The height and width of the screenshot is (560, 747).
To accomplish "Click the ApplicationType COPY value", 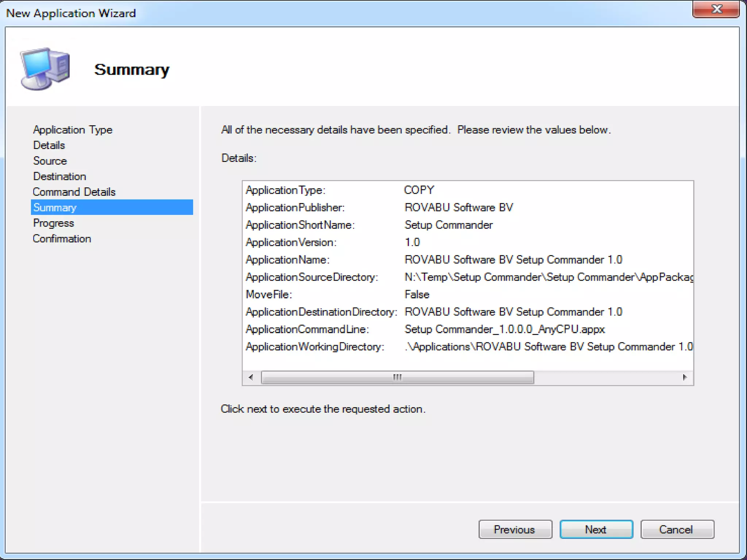I will pyautogui.click(x=419, y=190).
